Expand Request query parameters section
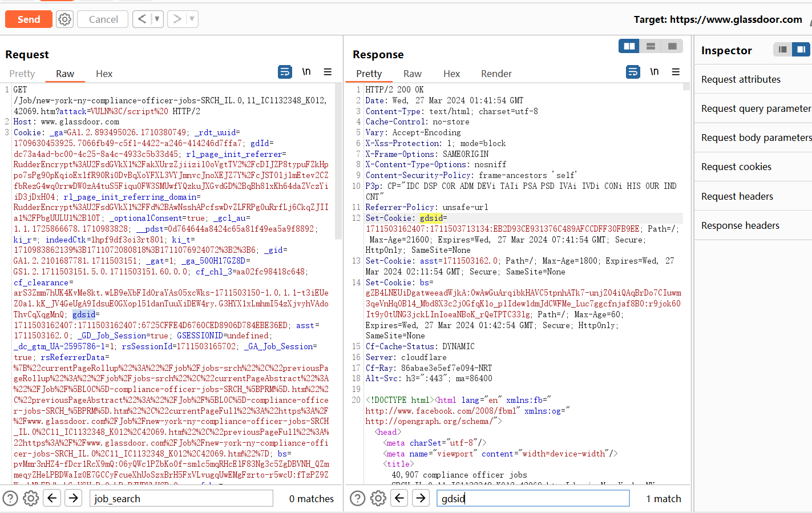Image resolution: width=812 pixels, height=513 pixels. (x=753, y=108)
